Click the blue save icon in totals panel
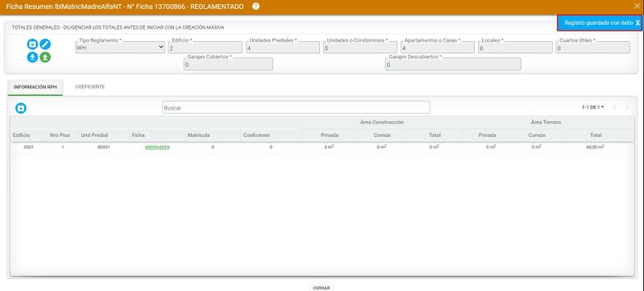The height and width of the screenshot is (291, 644). [32, 44]
